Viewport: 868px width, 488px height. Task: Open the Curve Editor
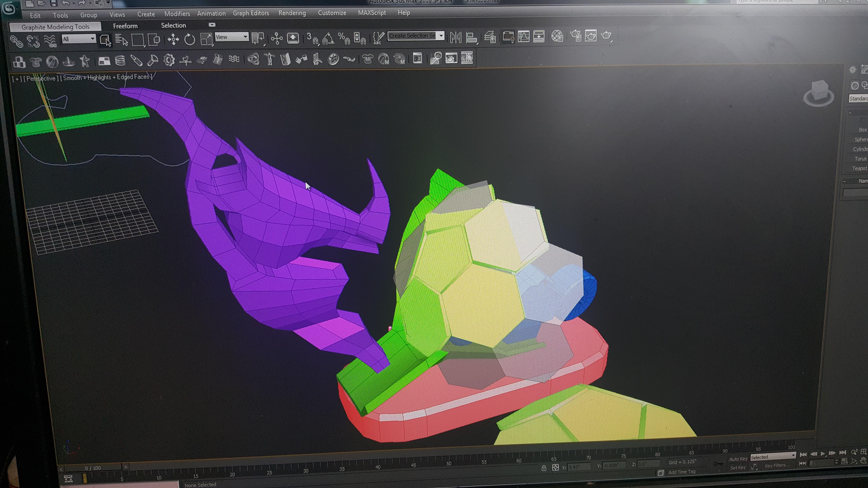(x=524, y=36)
